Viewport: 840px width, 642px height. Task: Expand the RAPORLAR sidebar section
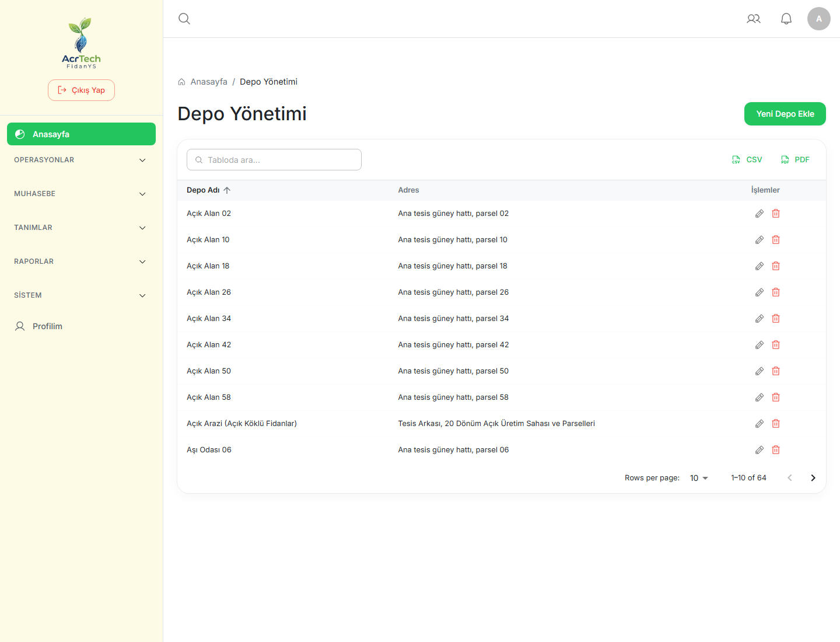point(81,261)
